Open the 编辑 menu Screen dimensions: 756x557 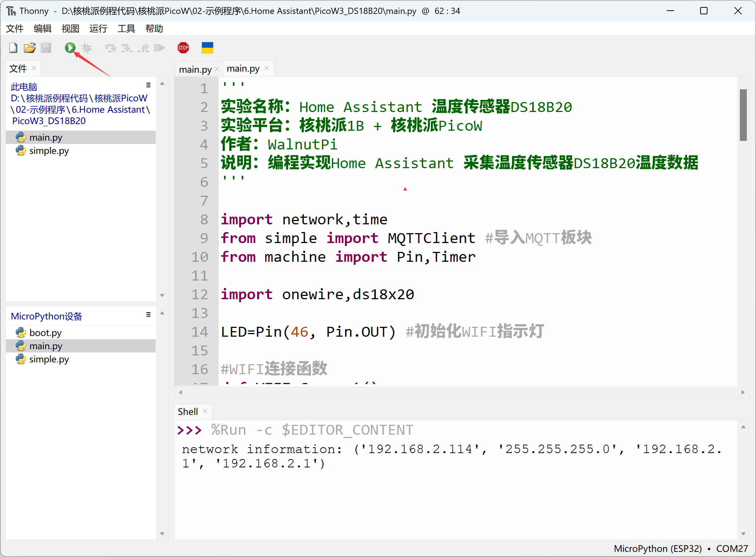tap(43, 29)
